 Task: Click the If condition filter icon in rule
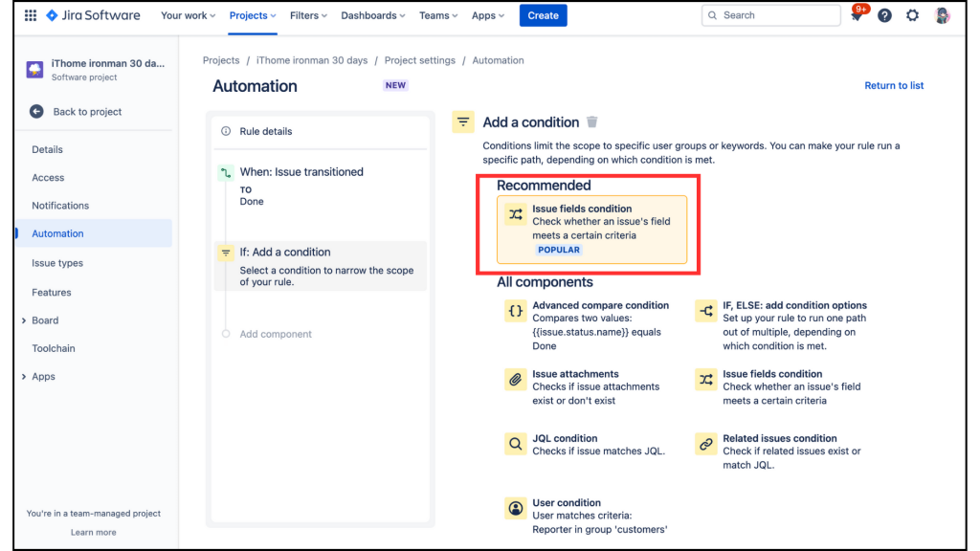coord(226,253)
